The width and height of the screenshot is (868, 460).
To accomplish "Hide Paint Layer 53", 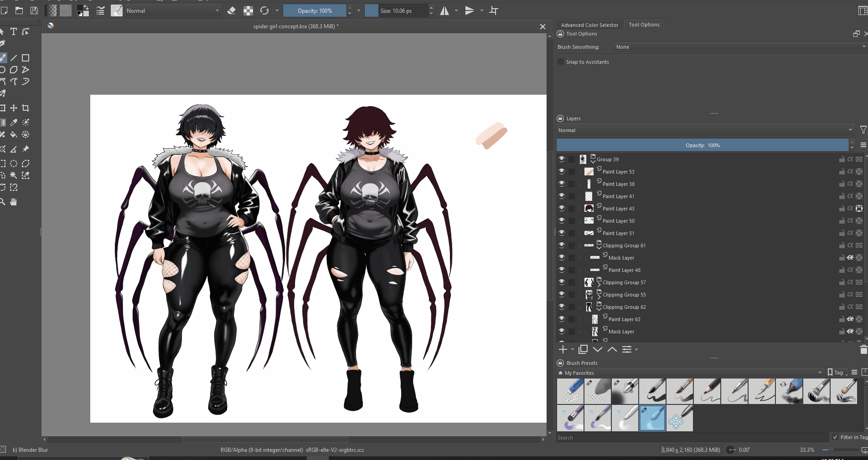I will pyautogui.click(x=562, y=172).
